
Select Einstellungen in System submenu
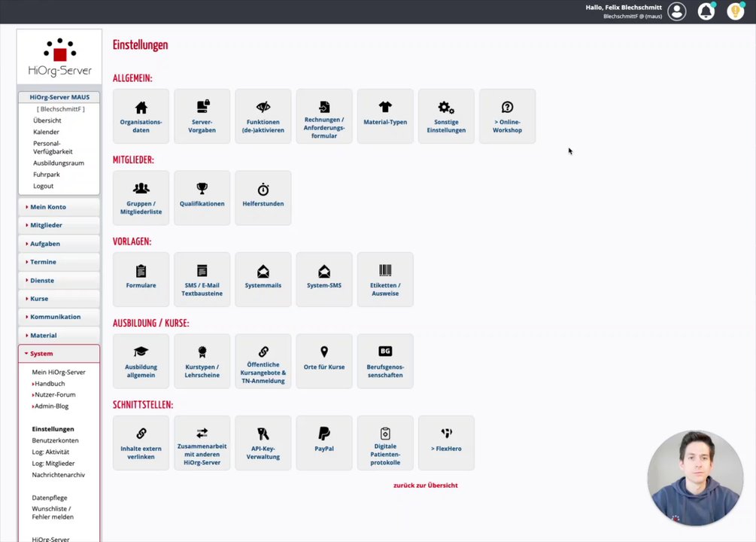[53, 429]
